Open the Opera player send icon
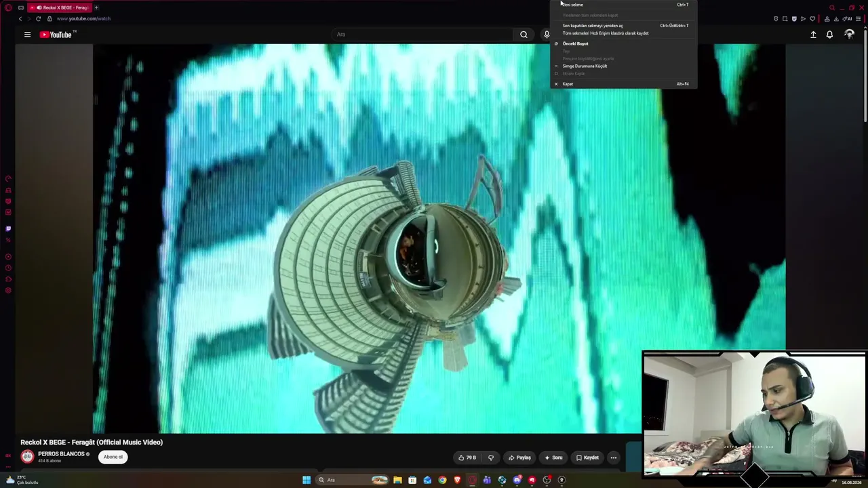Image resolution: width=868 pixels, height=488 pixels. (804, 19)
